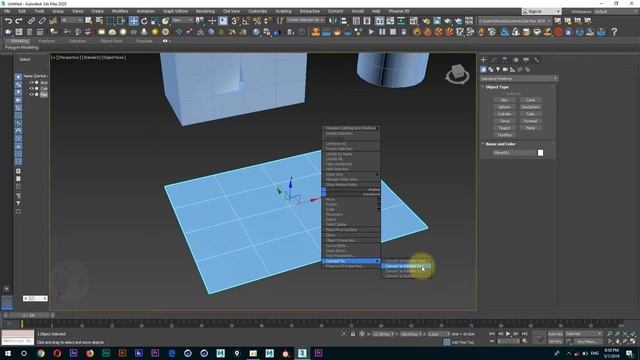Open the Create Selection Set dropdown
Image resolution: width=640 pixels, height=360 pixels.
[x=305, y=20]
